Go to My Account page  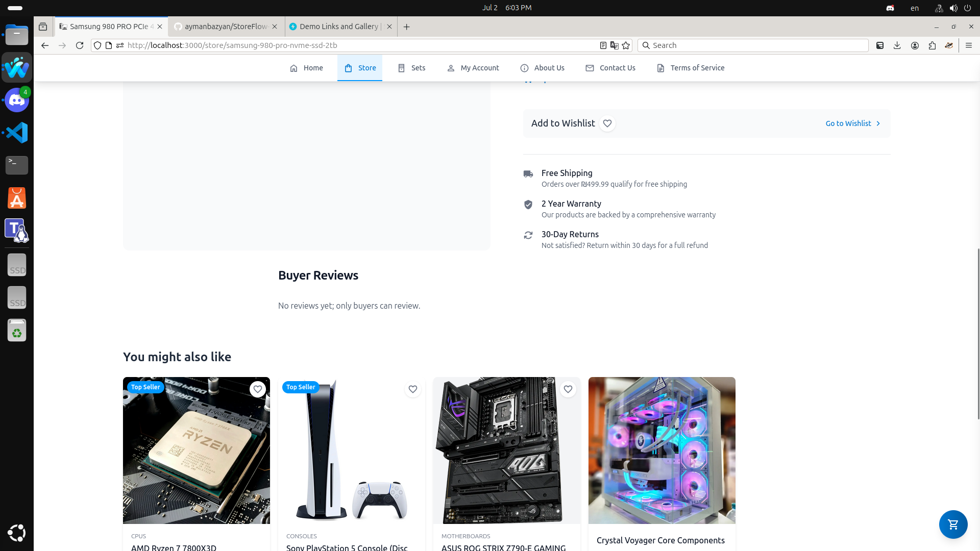(473, 68)
